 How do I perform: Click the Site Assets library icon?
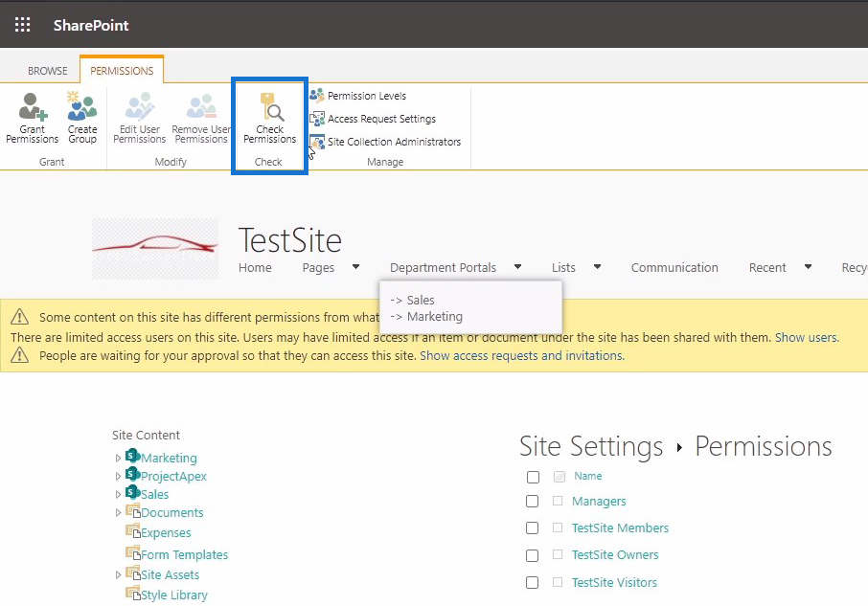133,572
